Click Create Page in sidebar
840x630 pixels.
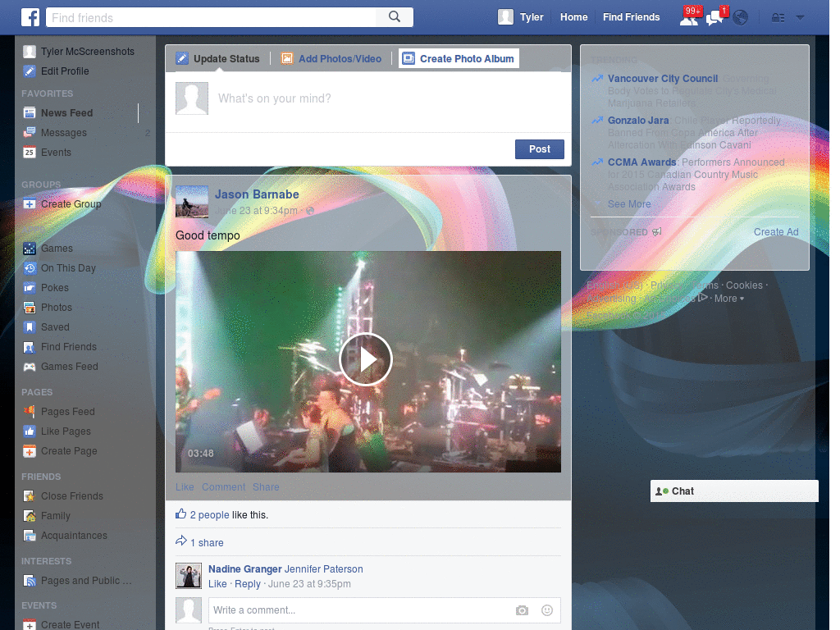(x=69, y=452)
